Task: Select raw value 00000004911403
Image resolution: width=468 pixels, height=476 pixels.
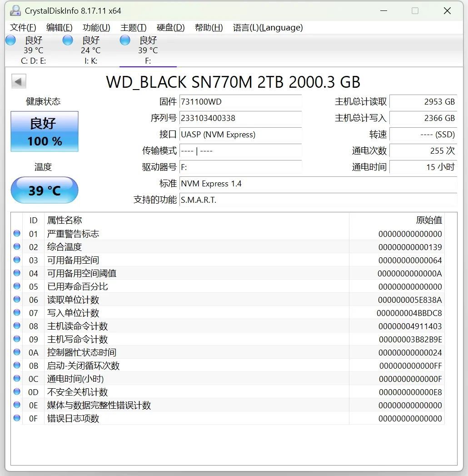Action: pyautogui.click(x=410, y=326)
